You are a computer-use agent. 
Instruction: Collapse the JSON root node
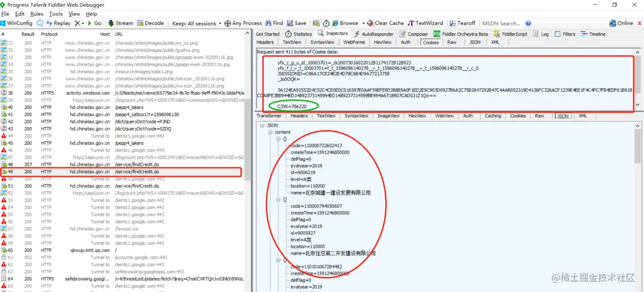click(x=262, y=126)
